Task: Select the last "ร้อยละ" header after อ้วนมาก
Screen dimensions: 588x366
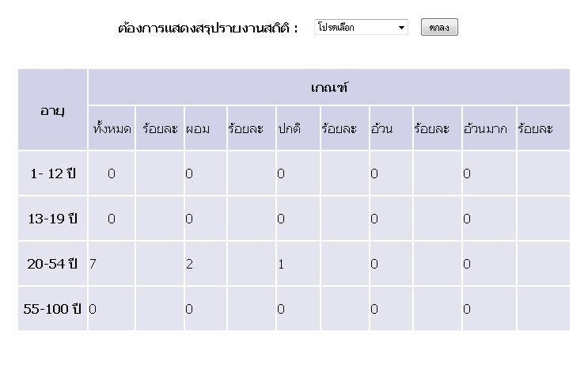Action: coord(535,128)
